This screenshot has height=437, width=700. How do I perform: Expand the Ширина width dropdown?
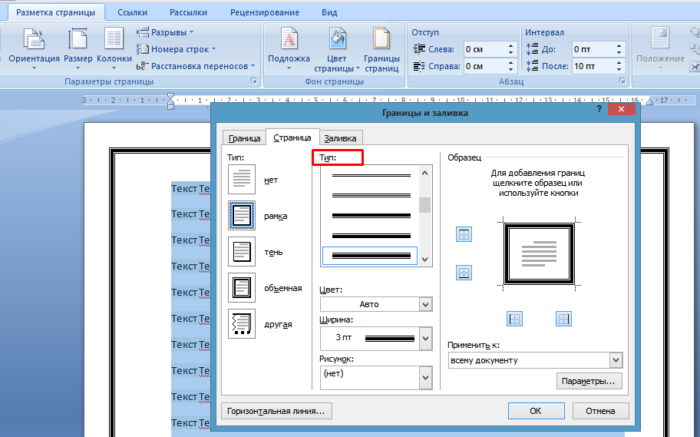click(425, 338)
